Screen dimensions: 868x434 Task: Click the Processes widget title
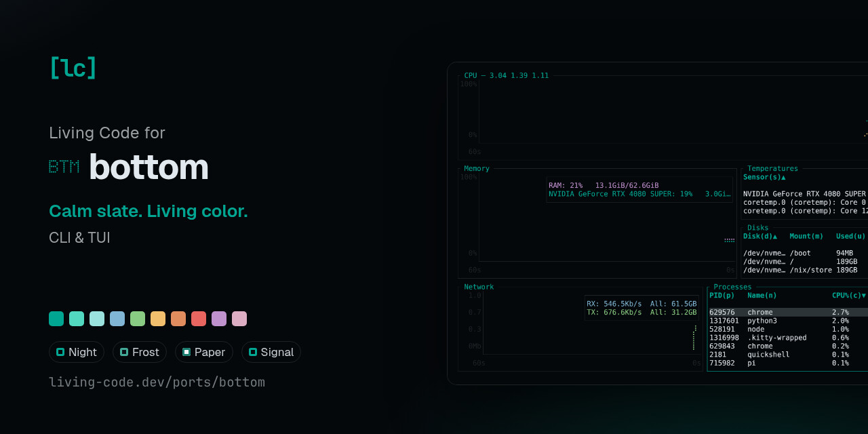point(732,287)
